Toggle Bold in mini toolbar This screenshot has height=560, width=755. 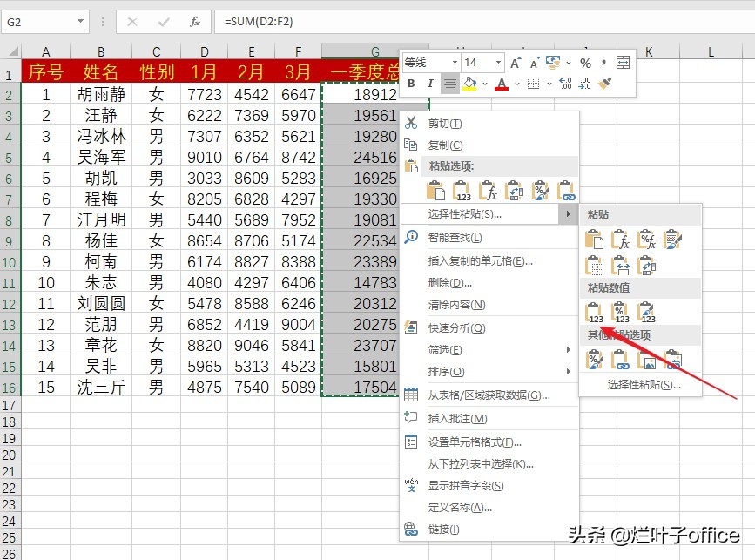411,84
